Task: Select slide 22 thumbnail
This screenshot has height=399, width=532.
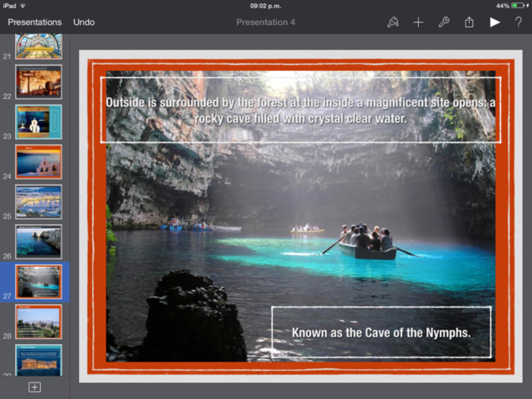Action: coord(38,82)
